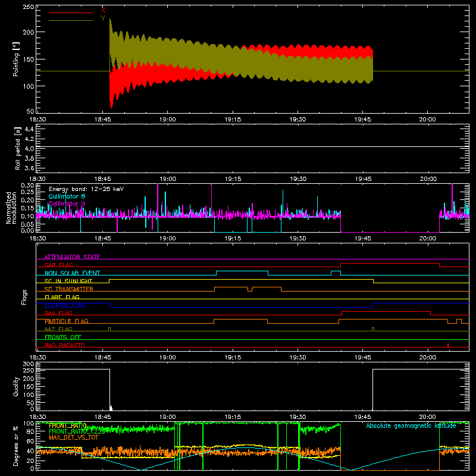This screenshot has width=476, height=476.
Task: Click the SAA_FLAG label
Action: tap(58, 313)
